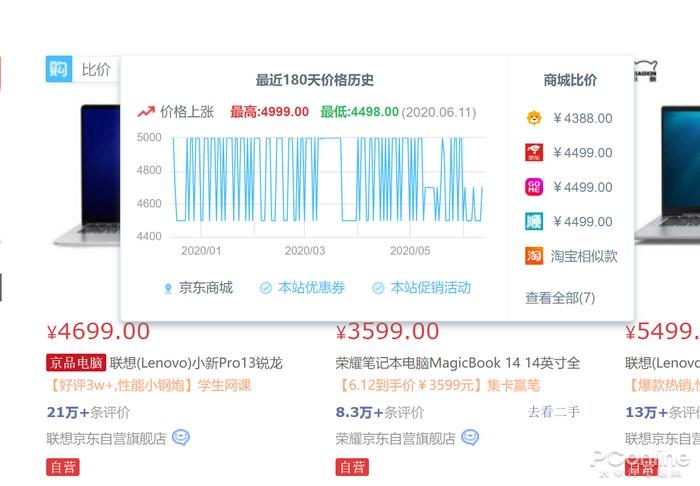Click the ¥4699.00 product price
Viewport: 700px width, 486px height.
98,332
